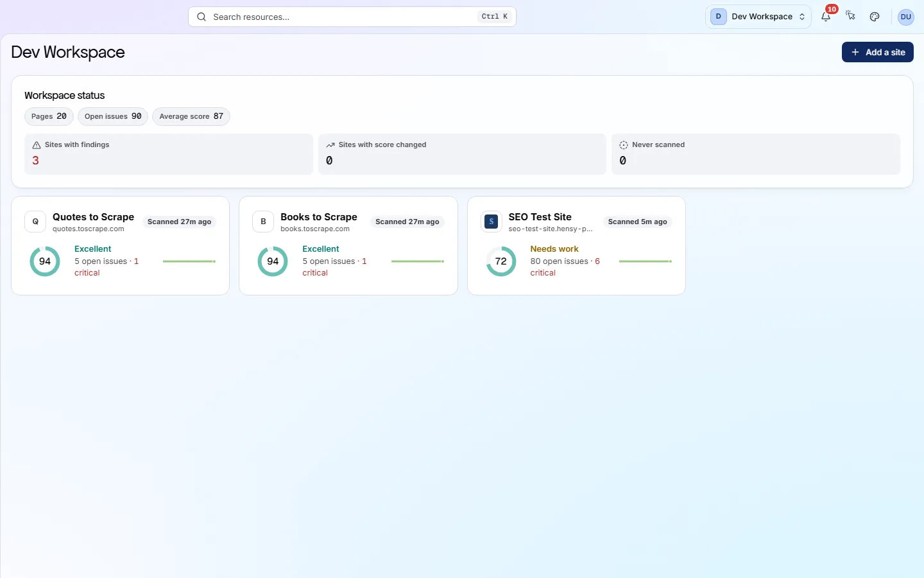The height and width of the screenshot is (578, 924).
Task: Click the score 72 ring for SEO Test Site
Action: coord(501,261)
